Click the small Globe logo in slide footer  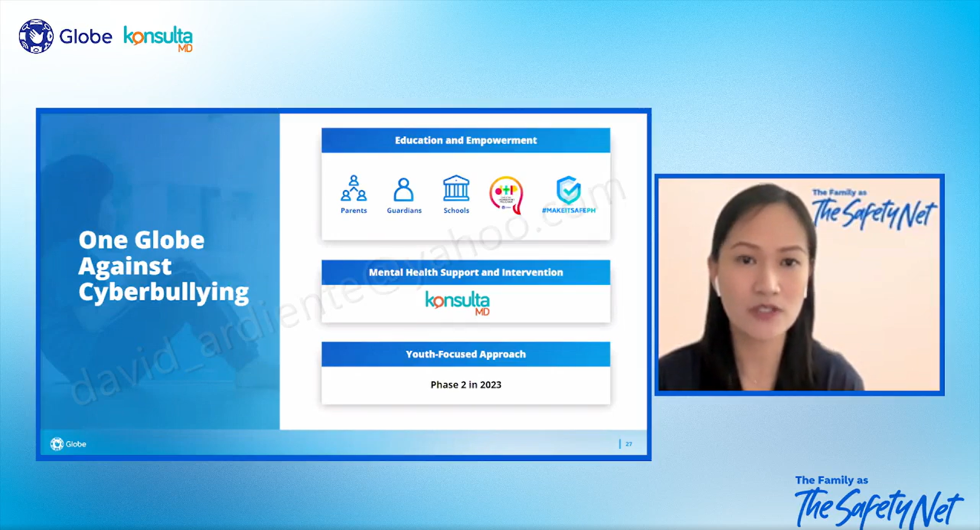(68, 444)
